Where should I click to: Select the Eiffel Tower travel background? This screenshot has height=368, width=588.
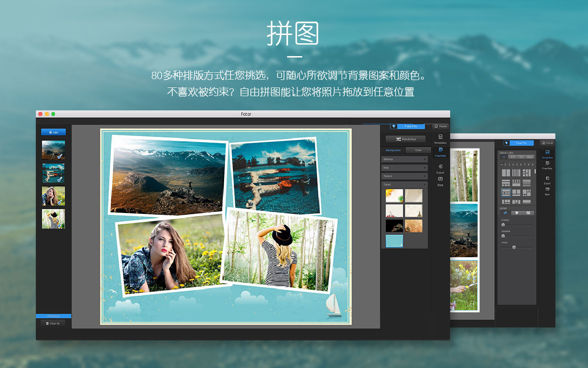pyautogui.click(x=413, y=211)
